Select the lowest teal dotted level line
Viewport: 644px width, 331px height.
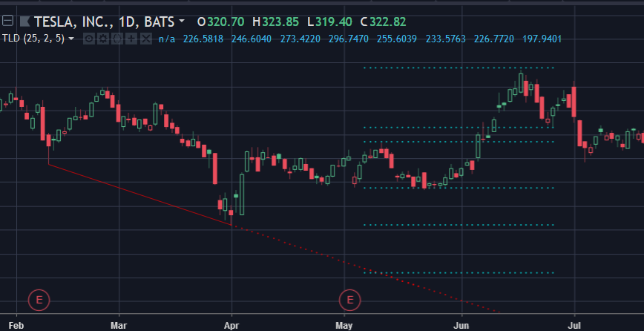pos(459,272)
